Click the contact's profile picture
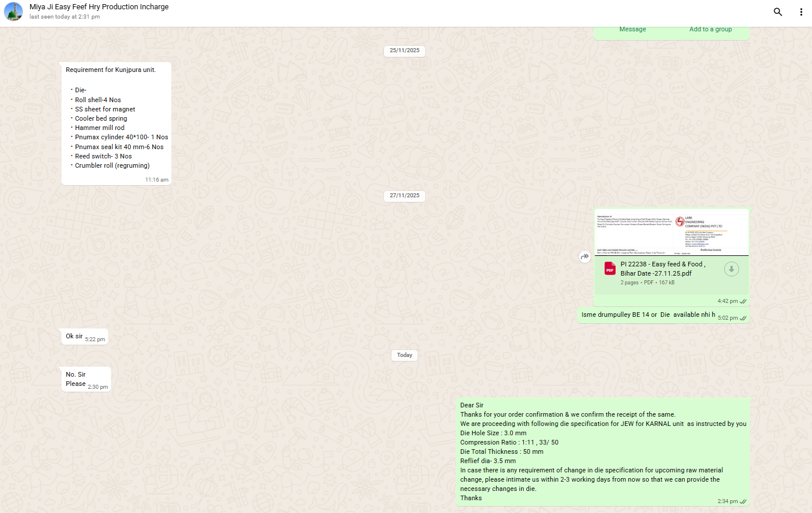The height and width of the screenshot is (513, 812). point(13,12)
